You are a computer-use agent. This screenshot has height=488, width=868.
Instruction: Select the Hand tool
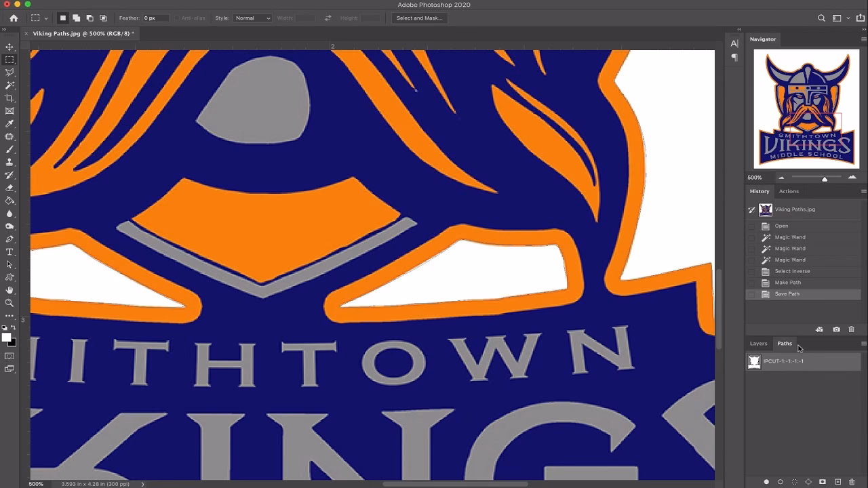coord(9,290)
